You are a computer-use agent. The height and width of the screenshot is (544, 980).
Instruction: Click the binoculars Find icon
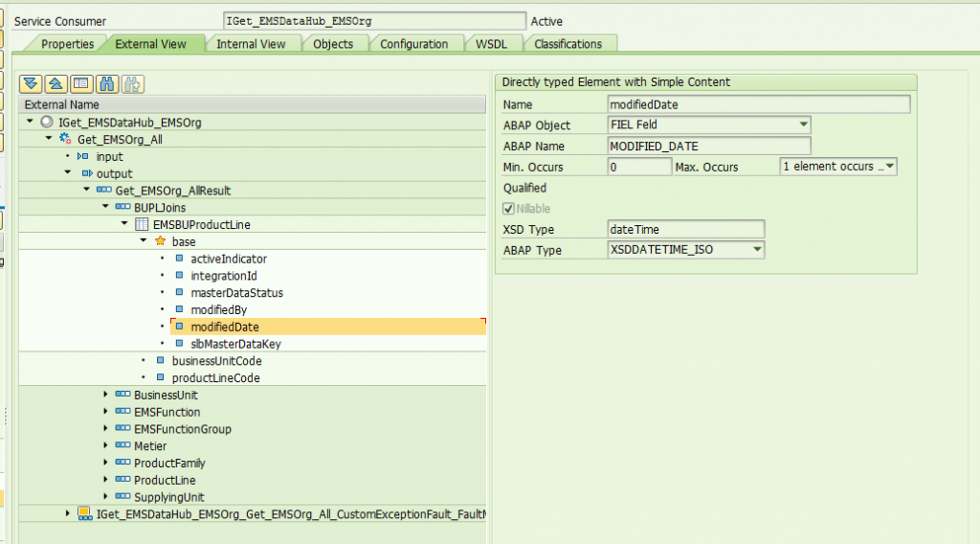click(x=107, y=83)
